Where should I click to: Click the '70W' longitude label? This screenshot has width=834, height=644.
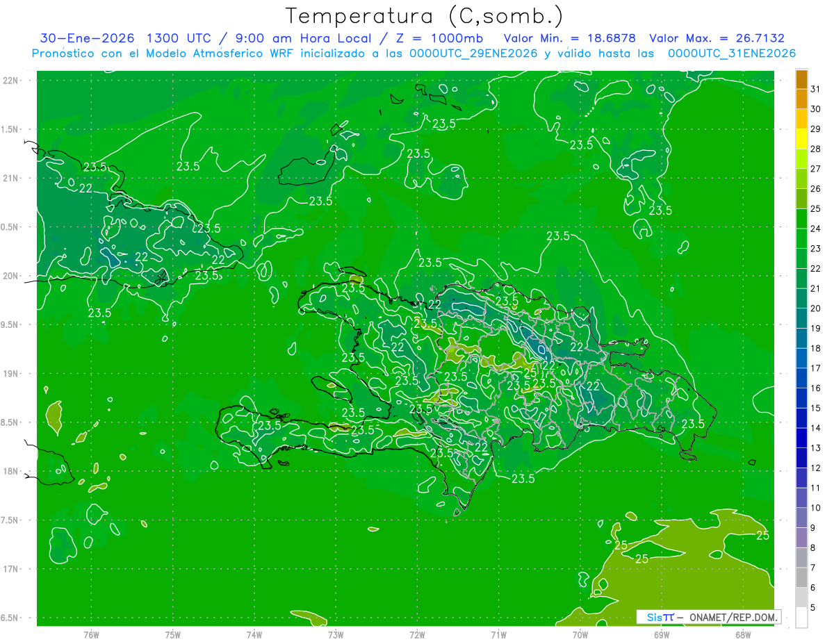(580, 634)
